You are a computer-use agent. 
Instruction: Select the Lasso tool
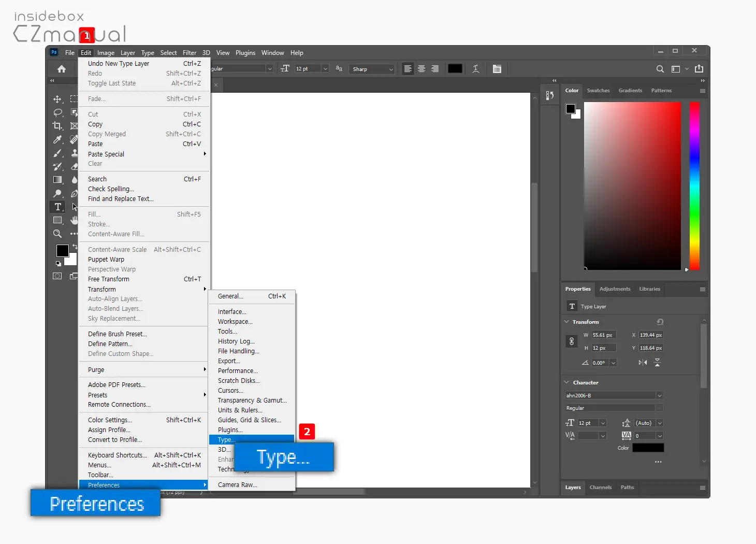[x=57, y=112]
